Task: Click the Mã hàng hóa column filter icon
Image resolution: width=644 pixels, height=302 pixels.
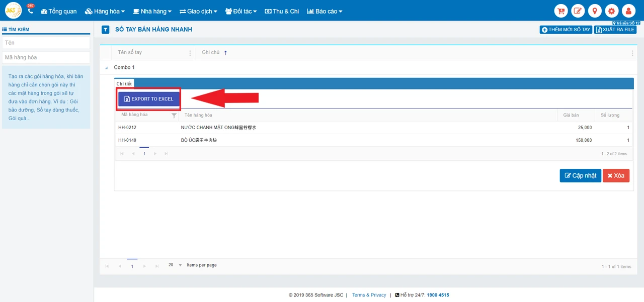Action: 174,116
